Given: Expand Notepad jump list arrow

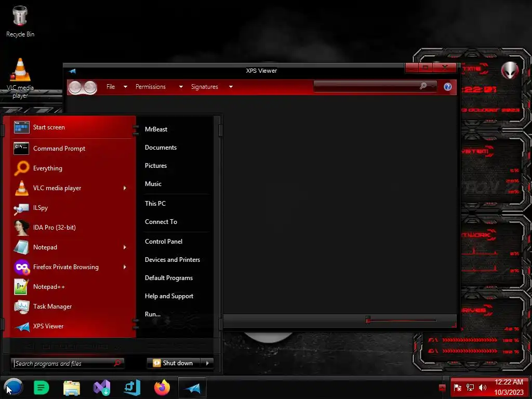Looking at the screenshot, I should pyautogui.click(x=125, y=247).
